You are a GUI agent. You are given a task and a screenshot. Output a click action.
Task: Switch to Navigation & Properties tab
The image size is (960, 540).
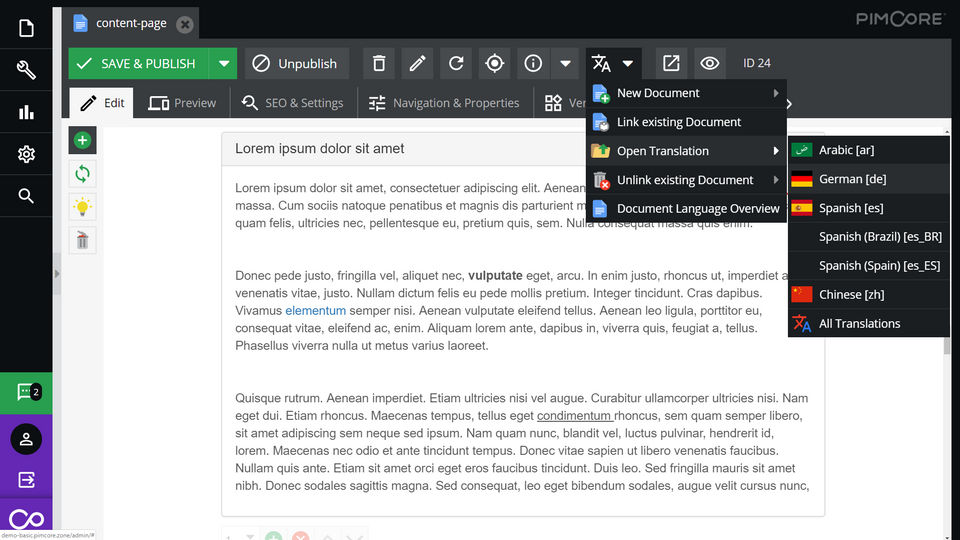tap(444, 103)
